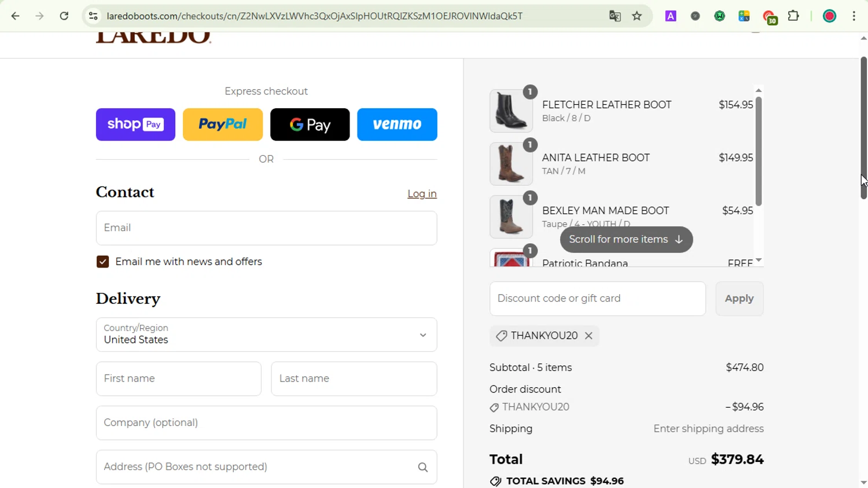This screenshot has height=488, width=868.
Task: Pay with Shop Pay
Action: click(135, 124)
